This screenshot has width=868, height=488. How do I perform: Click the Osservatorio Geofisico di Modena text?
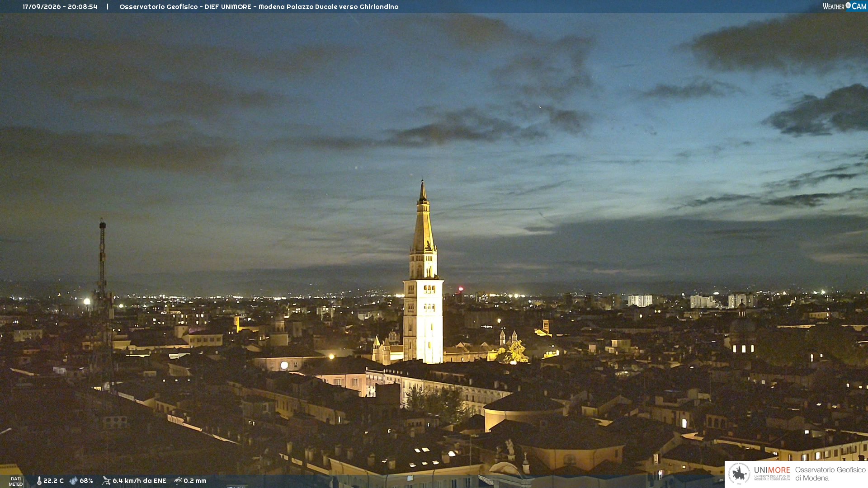(830, 474)
